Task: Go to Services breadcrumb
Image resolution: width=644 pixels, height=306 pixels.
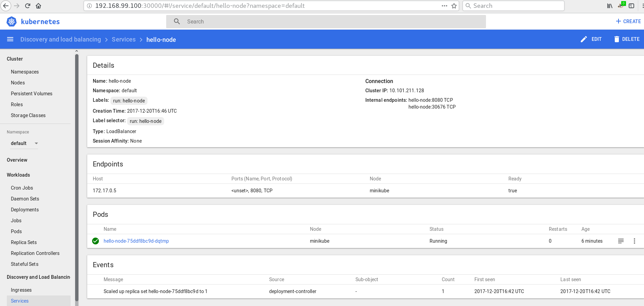Action: pos(124,39)
